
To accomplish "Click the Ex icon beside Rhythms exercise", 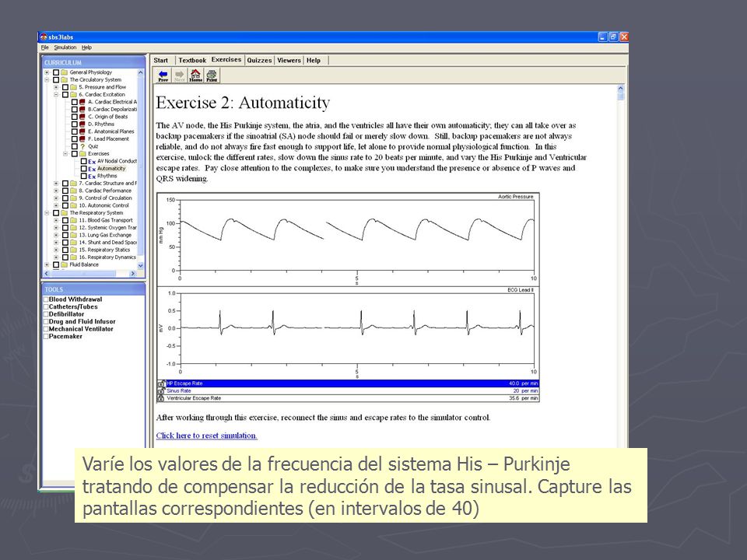I will [92, 177].
